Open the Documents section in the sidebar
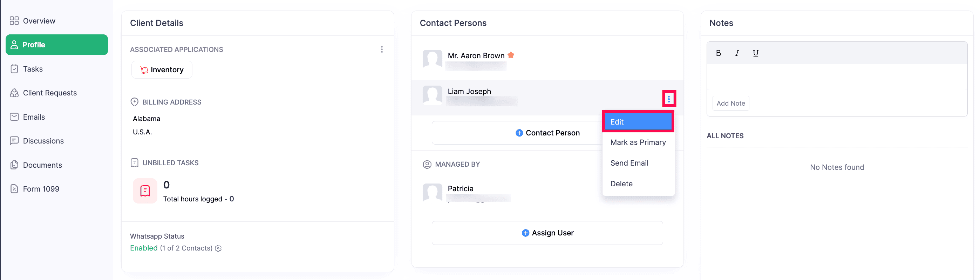 [42, 165]
